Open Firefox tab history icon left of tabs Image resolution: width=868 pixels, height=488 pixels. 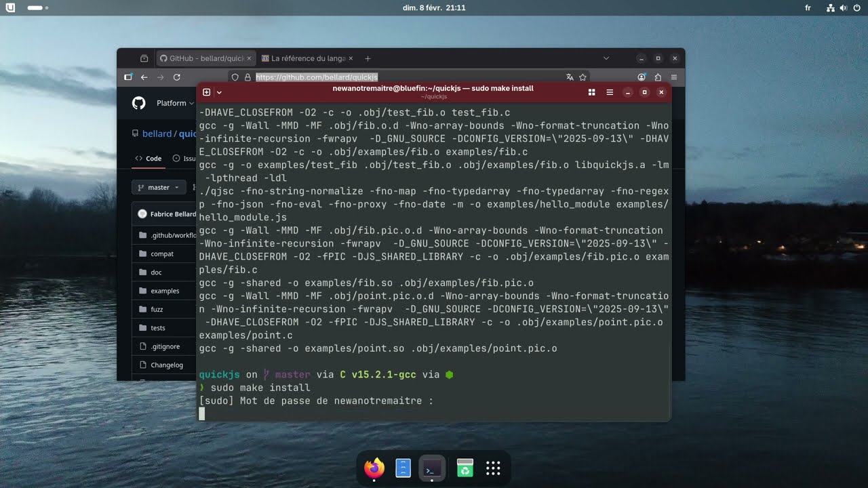pyautogui.click(x=144, y=58)
